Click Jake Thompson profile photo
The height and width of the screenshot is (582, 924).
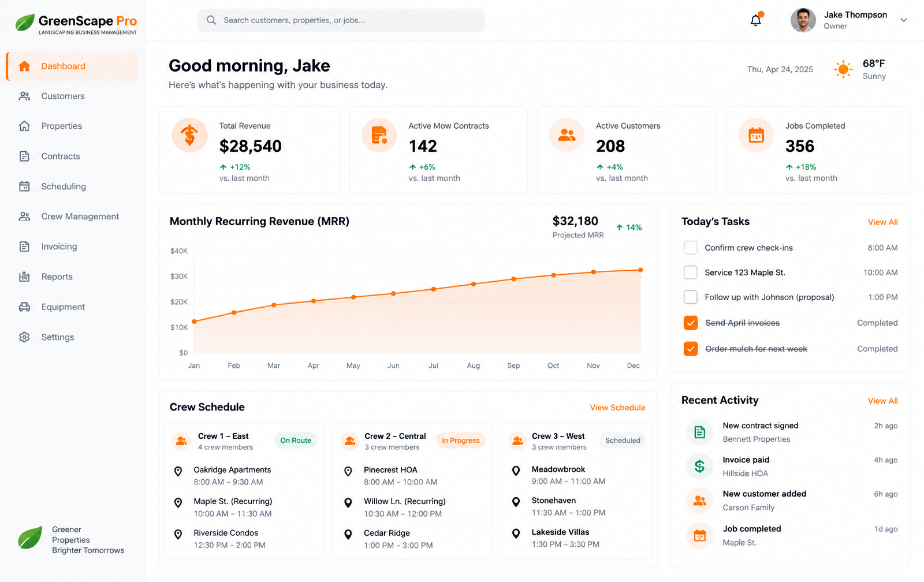click(803, 20)
